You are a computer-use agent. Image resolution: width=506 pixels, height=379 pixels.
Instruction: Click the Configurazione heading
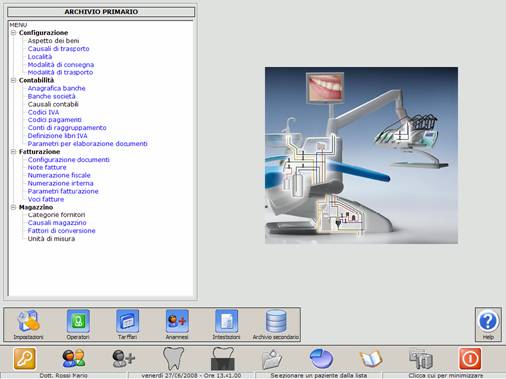pyautogui.click(x=43, y=33)
